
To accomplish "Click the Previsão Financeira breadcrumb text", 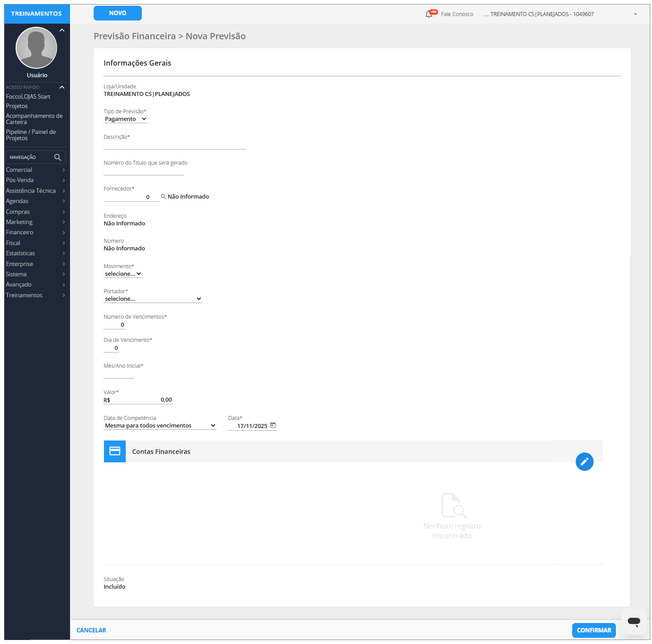I will (135, 36).
